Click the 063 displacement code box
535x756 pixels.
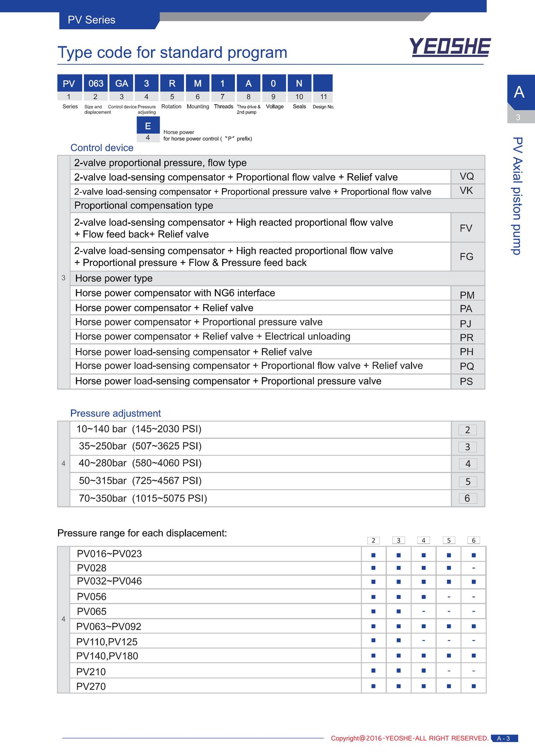point(95,83)
